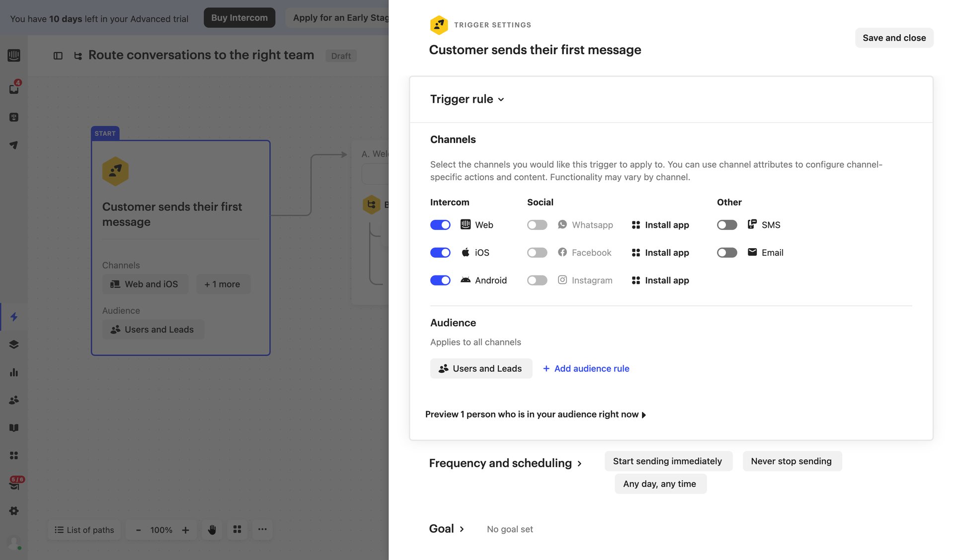Open Settings via the gear icon
Image resolution: width=954 pixels, height=560 pixels.
click(x=14, y=511)
